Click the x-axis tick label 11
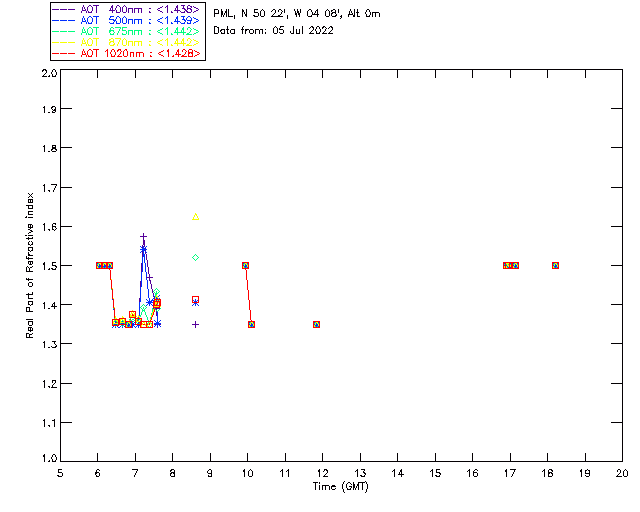This screenshot has height=512, width=640. [285, 473]
